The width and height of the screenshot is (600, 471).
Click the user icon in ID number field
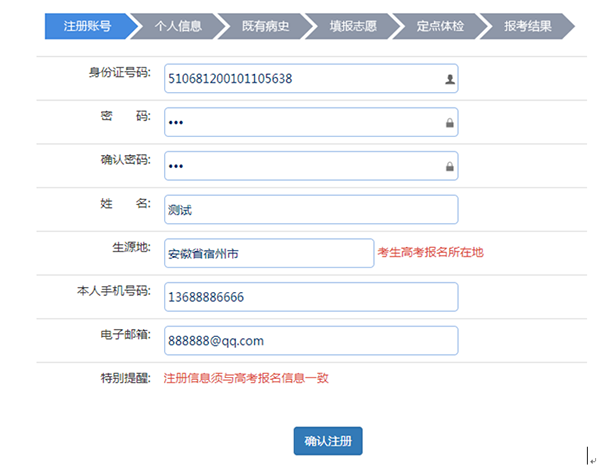449,79
